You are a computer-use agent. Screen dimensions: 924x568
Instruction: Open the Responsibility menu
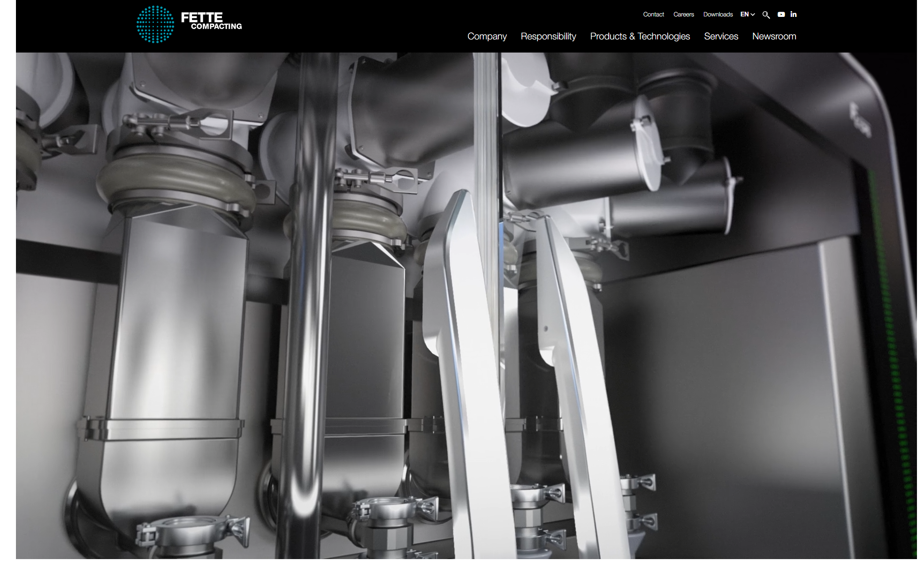pos(548,37)
